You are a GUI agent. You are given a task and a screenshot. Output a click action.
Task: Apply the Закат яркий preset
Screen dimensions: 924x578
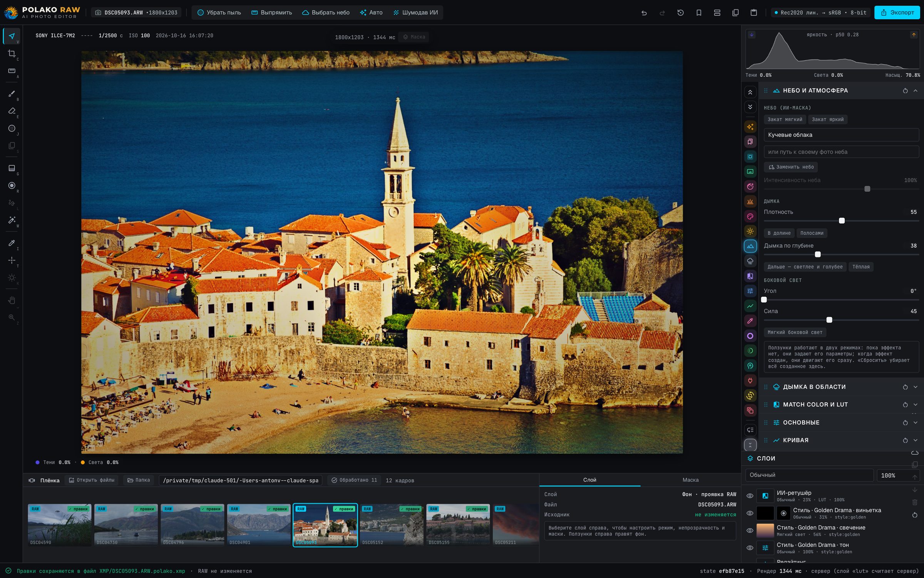(827, 119)
